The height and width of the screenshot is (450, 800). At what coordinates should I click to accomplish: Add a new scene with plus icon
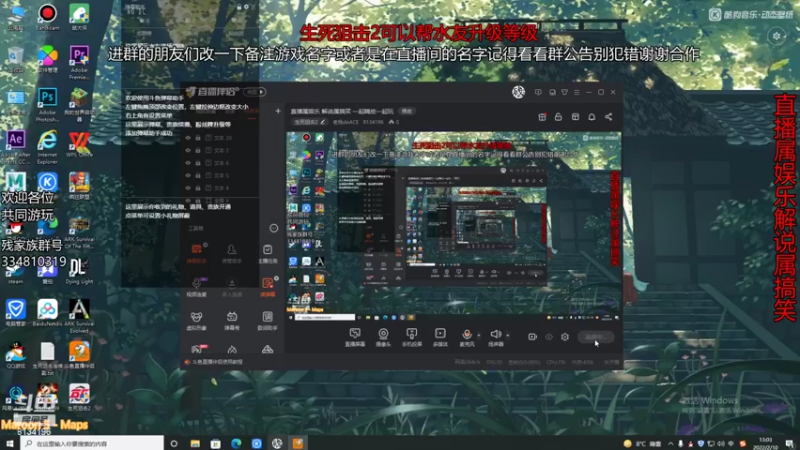point(278,111)
